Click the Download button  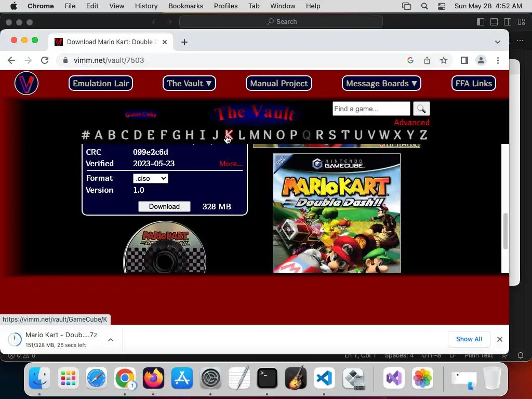coord(164,207)
